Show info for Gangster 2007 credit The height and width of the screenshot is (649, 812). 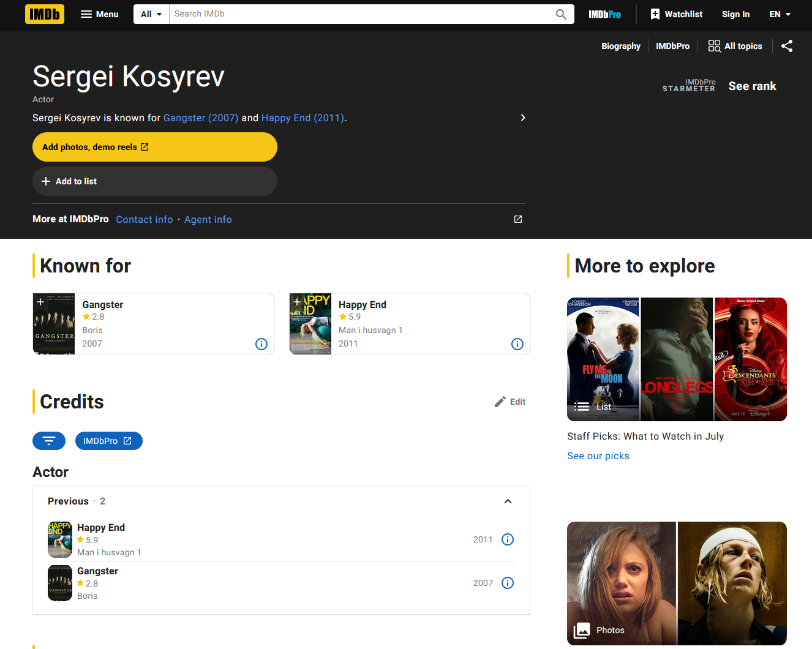(508, 583)
